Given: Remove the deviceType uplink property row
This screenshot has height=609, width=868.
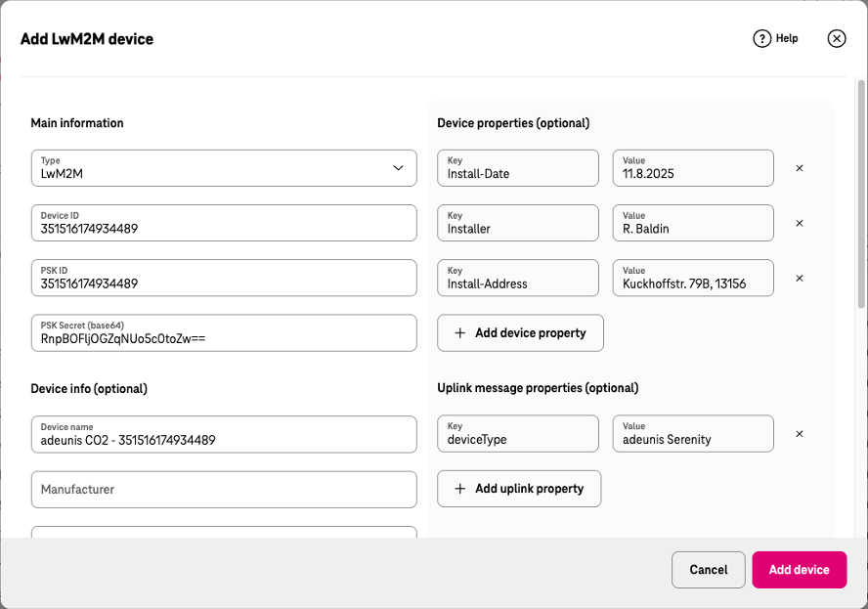Looking at the screenshot, I should coord(800,434).
